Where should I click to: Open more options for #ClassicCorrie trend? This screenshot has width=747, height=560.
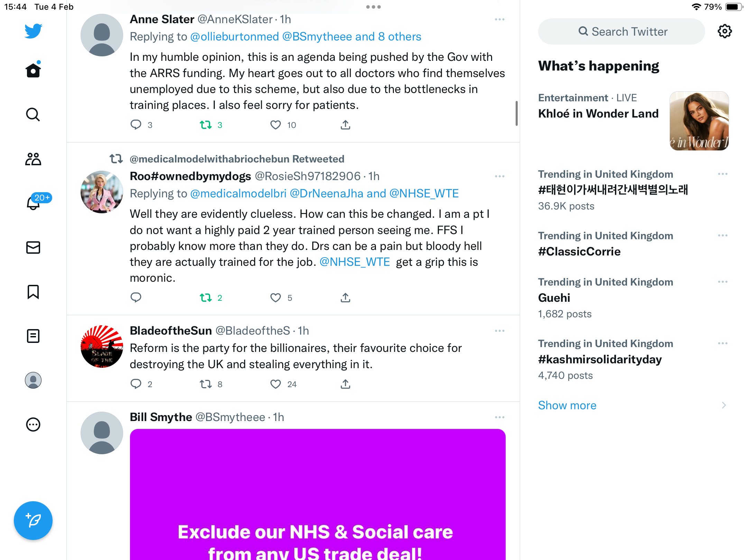[723, 235]
